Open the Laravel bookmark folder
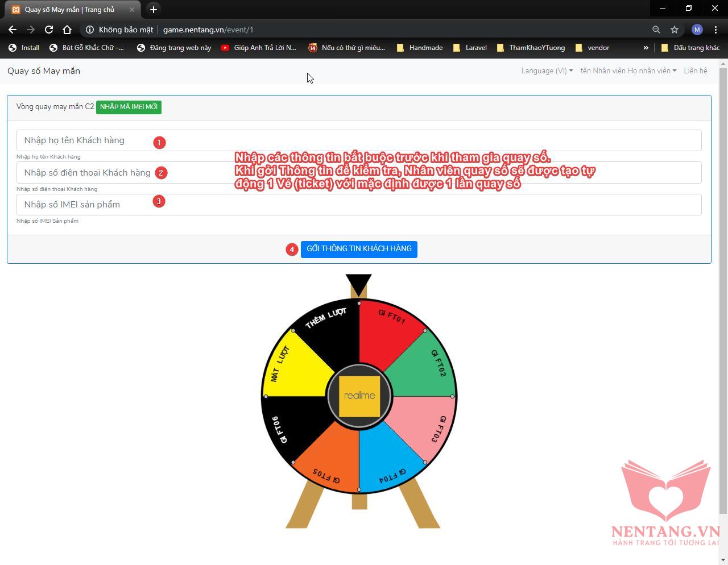This screenshot has width=728, height=565. point(470,48)
